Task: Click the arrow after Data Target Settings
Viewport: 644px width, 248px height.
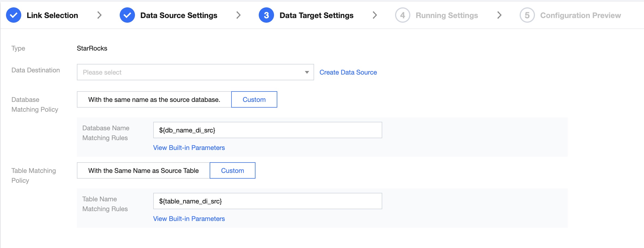Action: (375, 15)
